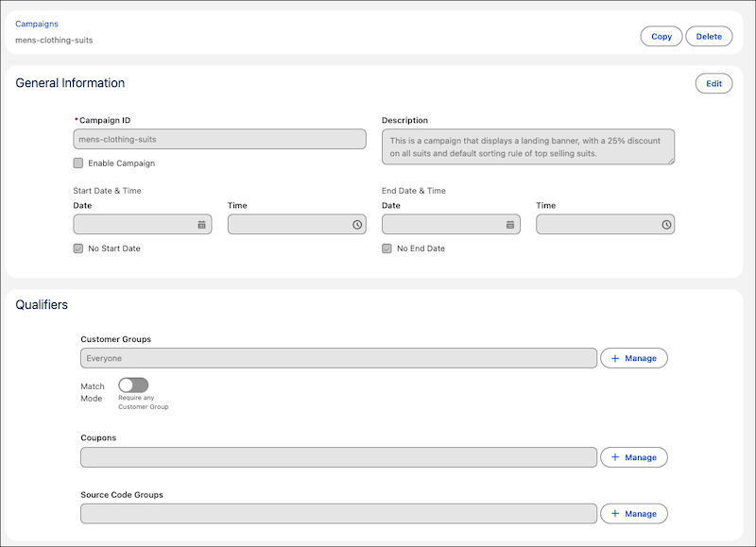The image size is (756, 547).
Task: Click Edit in General Information
Action: tap(713, 83)
